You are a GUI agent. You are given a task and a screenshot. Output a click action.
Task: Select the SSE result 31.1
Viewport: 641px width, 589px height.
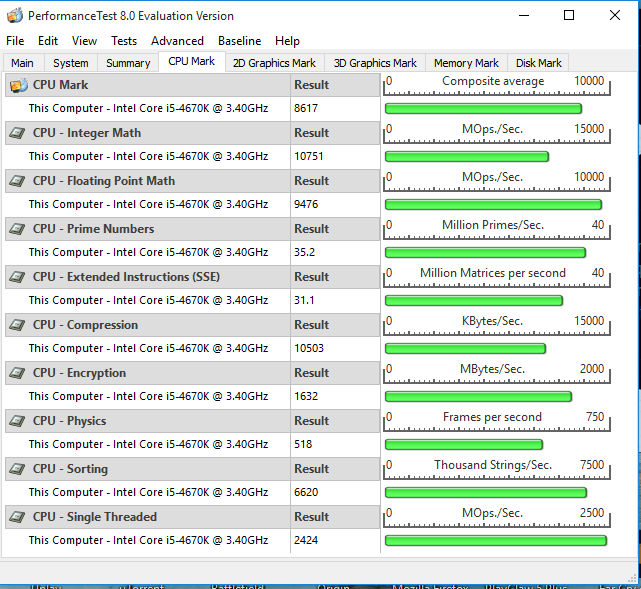[304, 300]
